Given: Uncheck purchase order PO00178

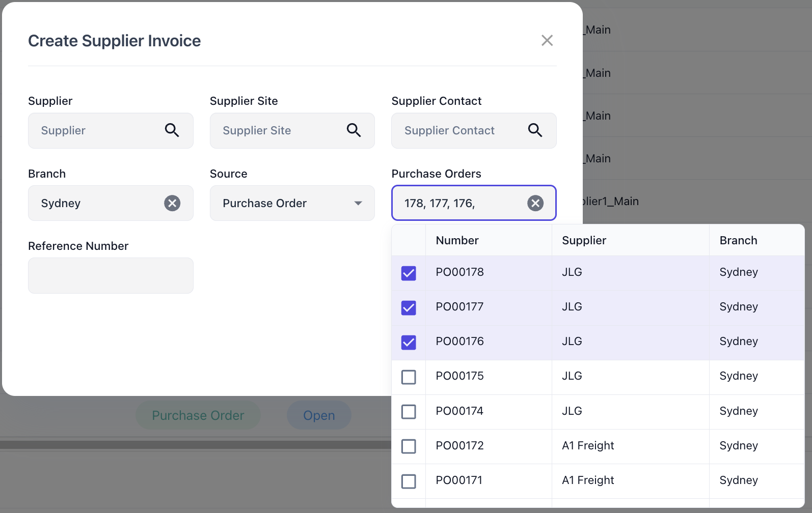Looking at the screenshot, I should [x=409, y=273].
